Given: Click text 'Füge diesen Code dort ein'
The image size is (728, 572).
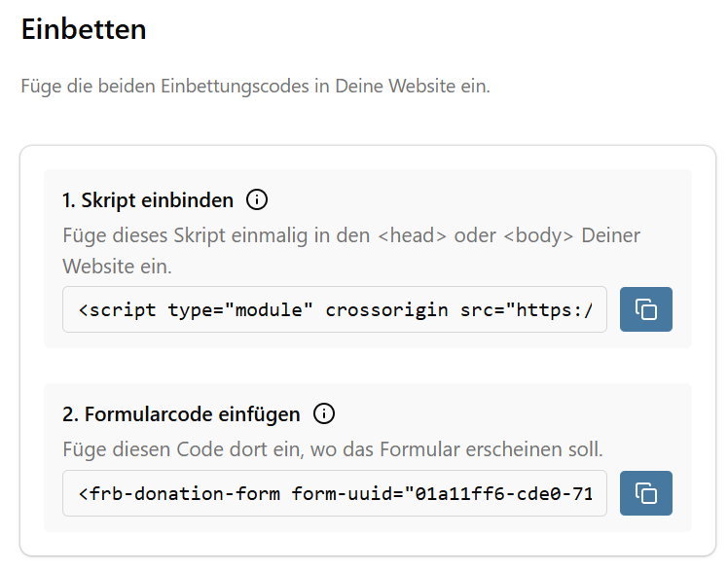Looking at the screenshot, I should coord(183,449).
